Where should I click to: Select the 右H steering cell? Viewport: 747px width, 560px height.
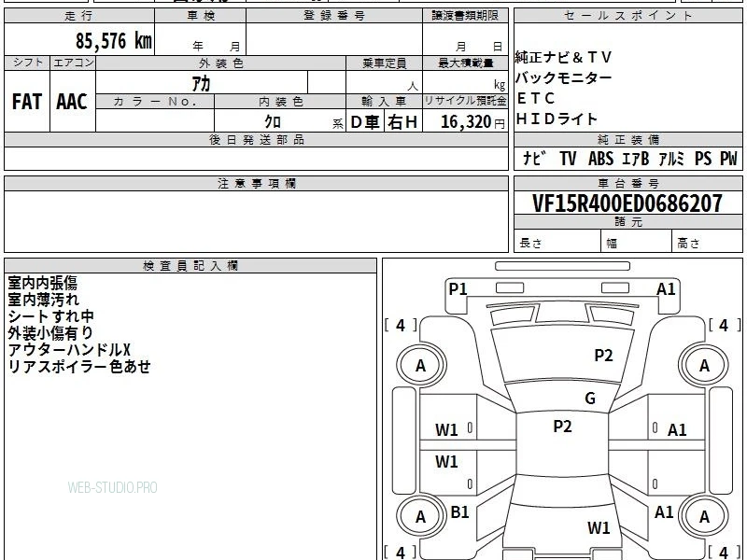(x=402, y=122)
